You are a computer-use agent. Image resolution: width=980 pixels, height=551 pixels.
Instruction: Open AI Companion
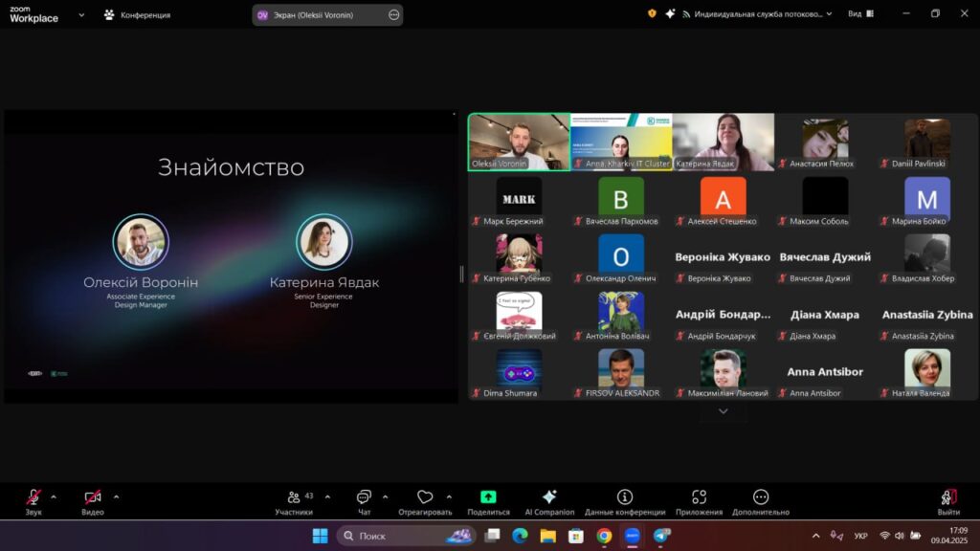[x=549, y=502]
